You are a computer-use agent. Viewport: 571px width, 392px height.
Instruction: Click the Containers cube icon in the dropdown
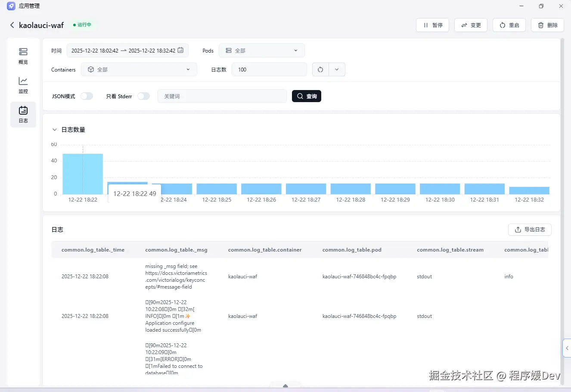point(91,69)
